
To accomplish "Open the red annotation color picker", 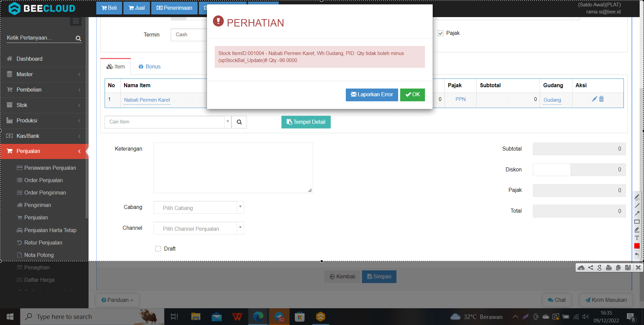I will coord(637,246).
